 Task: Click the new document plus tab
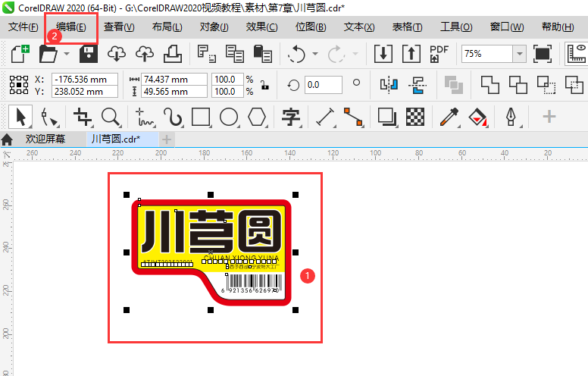(167, 139)
